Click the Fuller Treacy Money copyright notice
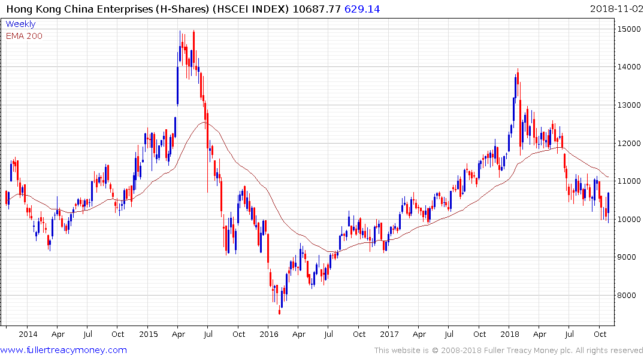Screen dimensions: 644x359 509,350
